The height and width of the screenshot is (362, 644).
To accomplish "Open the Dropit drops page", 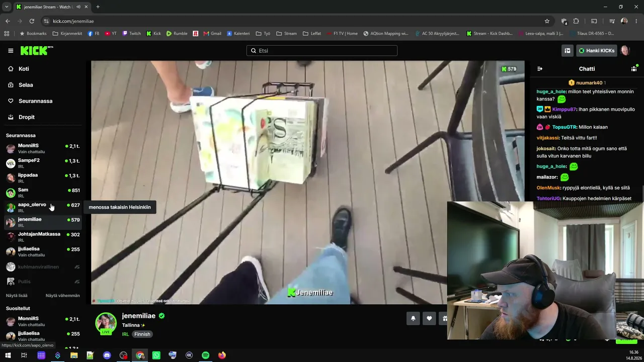I will pyautogui.click(x=27, y=117).
